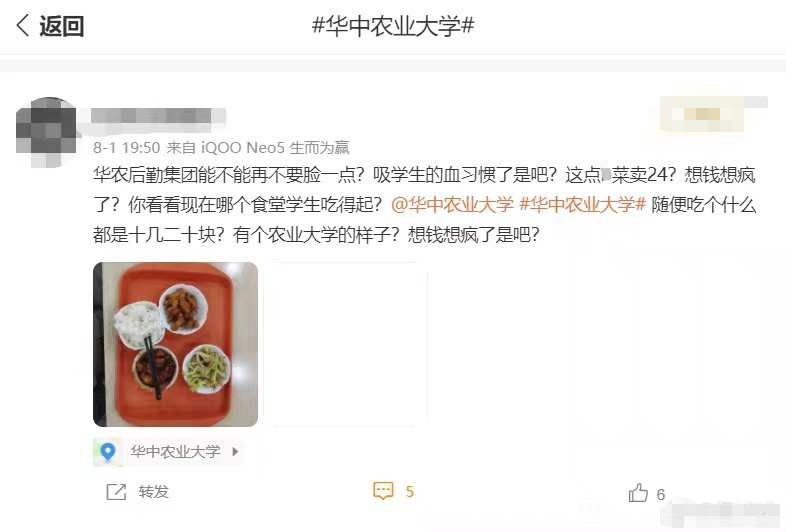Open the blurred poster avatar
786x532 pixels.
46,132
